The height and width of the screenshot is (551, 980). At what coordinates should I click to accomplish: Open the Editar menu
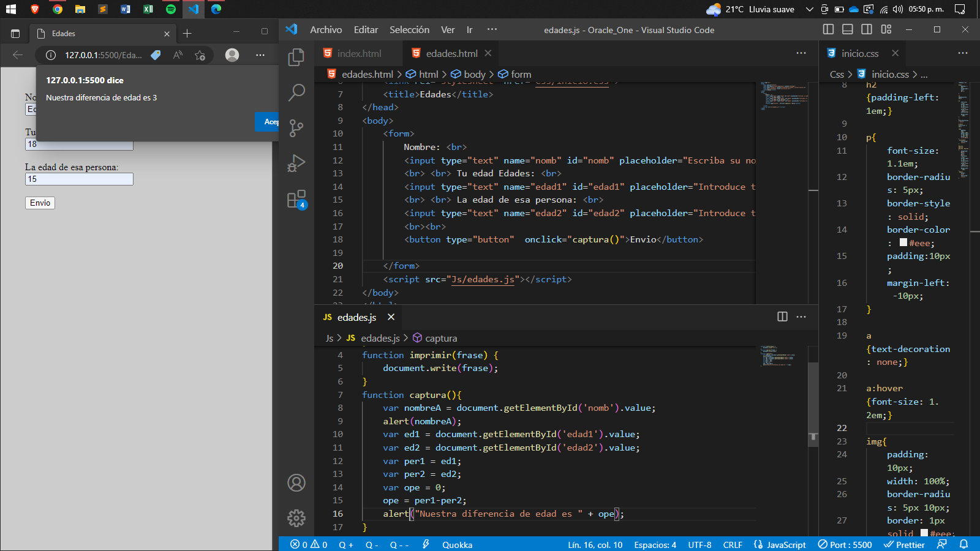366,29
